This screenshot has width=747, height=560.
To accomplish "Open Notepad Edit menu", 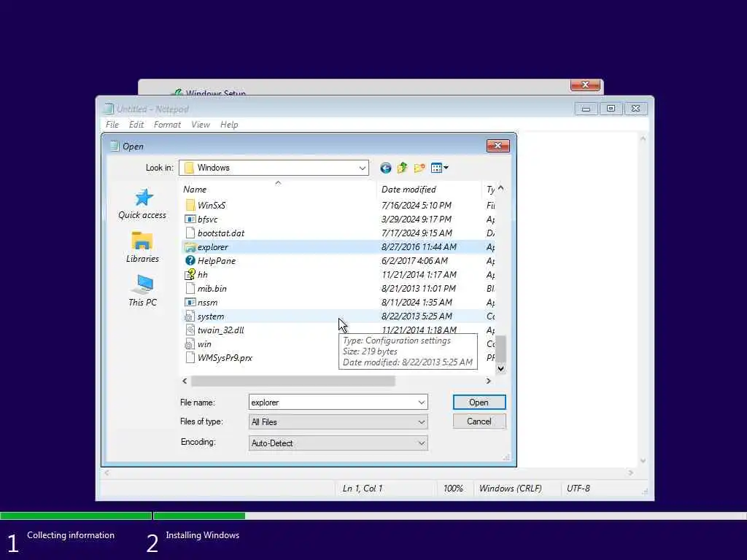I will coord(136,125).
